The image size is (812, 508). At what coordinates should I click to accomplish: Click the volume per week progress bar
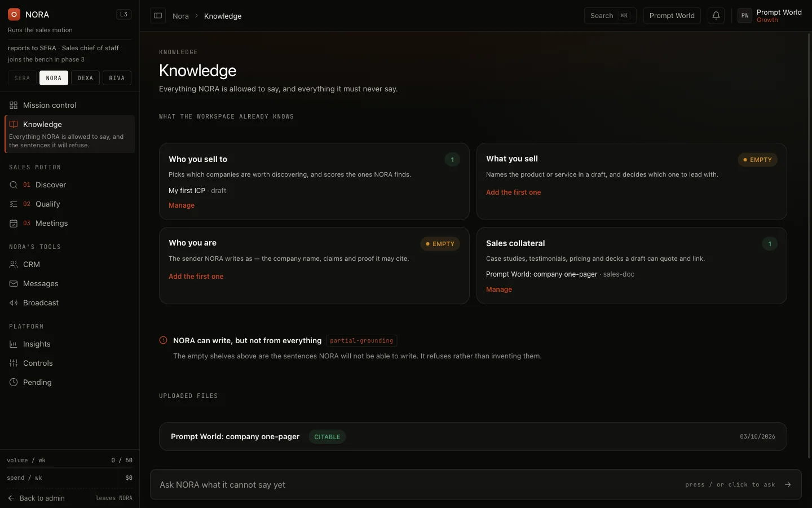(x=69, y=468)
